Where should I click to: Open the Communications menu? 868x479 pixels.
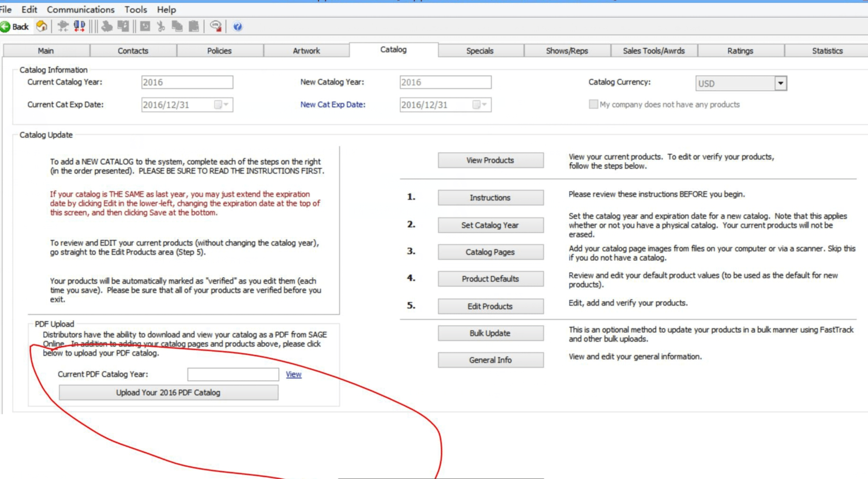(x=81, y=9)
